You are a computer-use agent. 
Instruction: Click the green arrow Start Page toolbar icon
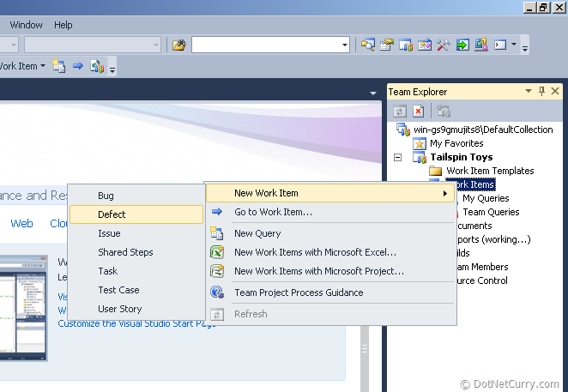coord(462,45)
